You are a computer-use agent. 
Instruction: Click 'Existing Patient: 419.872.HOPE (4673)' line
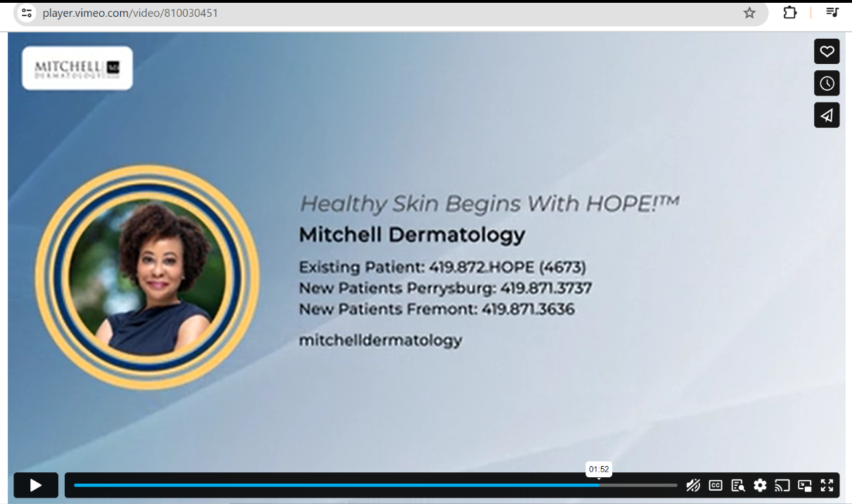[x=442, y=267]
